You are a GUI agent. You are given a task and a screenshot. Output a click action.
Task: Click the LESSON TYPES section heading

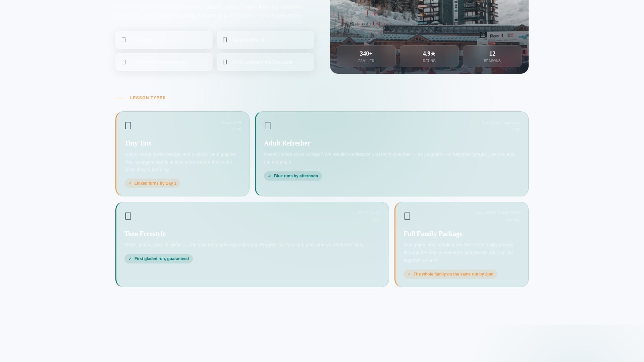pos(148,98)
